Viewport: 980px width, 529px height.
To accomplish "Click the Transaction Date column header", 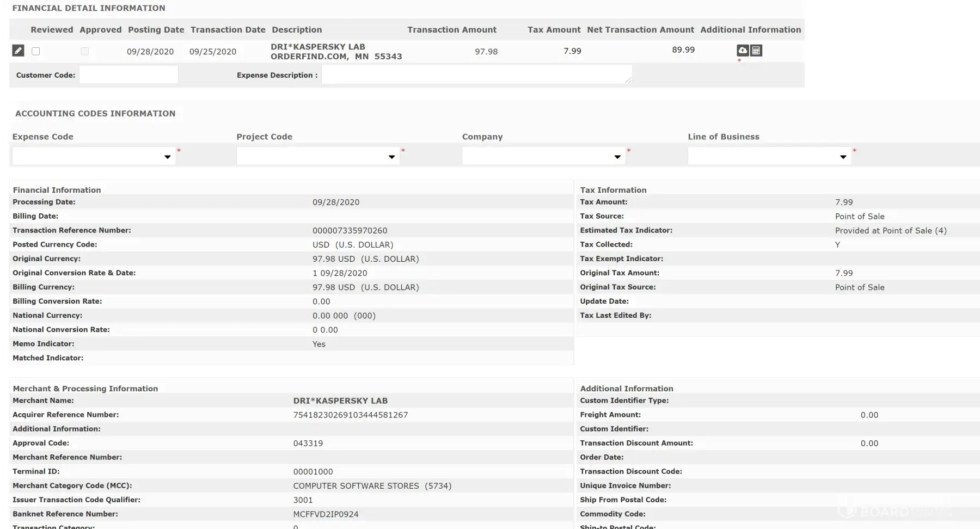I will pyautogui.click(x=228, y=30).
